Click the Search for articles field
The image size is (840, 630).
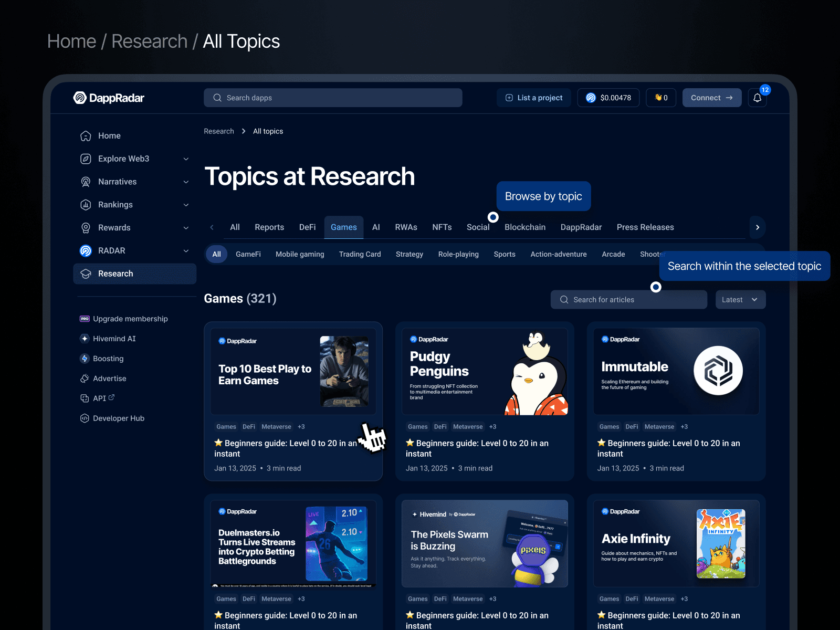629,300
